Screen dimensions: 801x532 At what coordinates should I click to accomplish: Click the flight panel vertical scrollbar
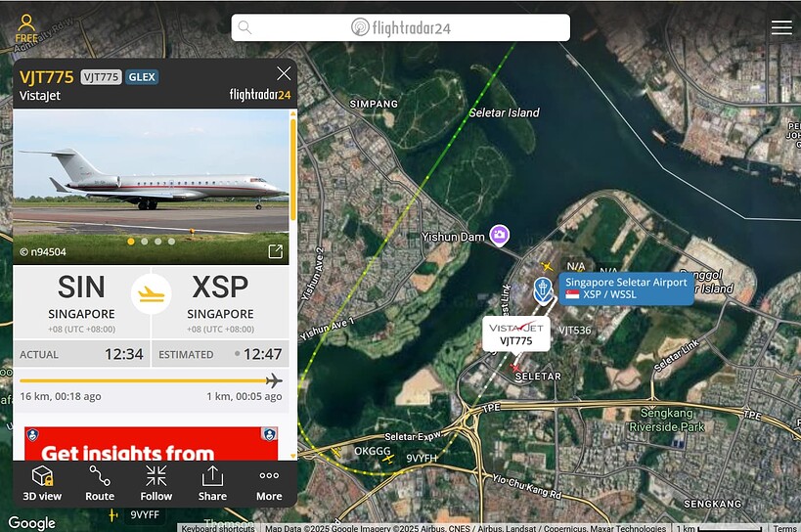293,166
